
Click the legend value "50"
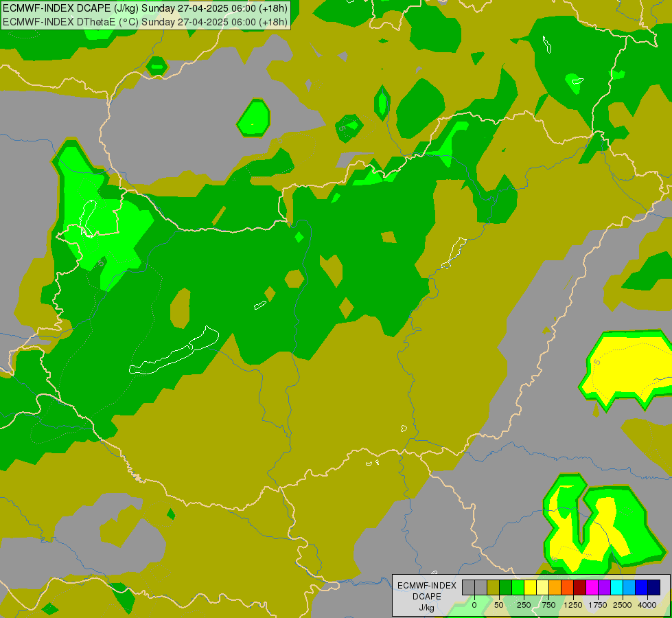(x=499, y=605)
